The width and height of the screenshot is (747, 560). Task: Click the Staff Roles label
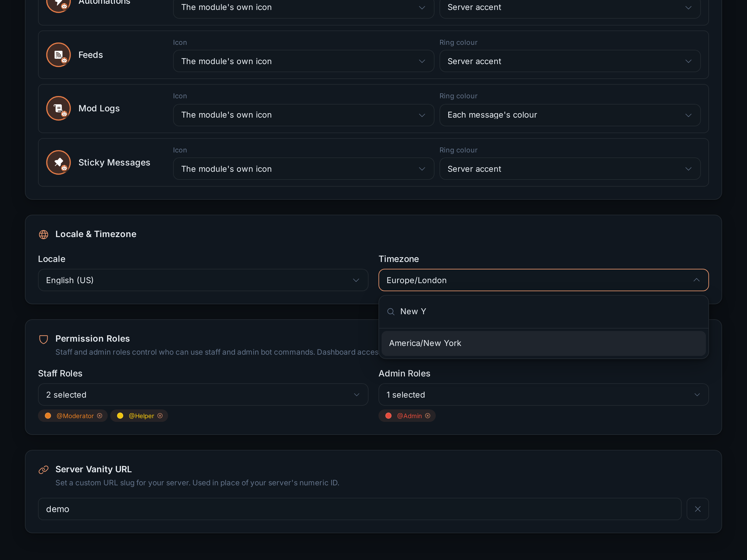60,373
